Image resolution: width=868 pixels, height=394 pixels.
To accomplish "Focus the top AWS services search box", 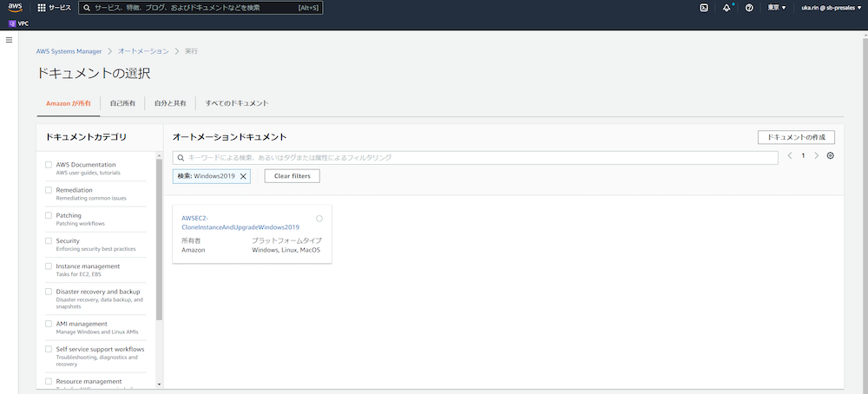I will click(201, 8).
